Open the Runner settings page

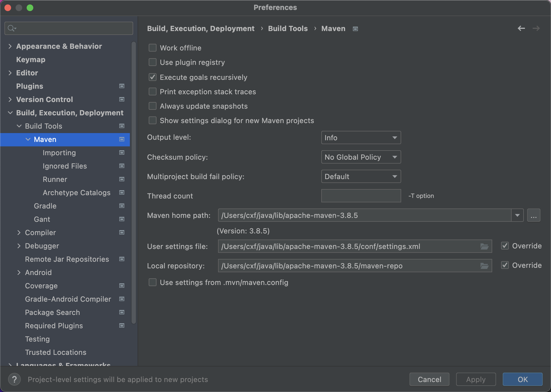55,179
